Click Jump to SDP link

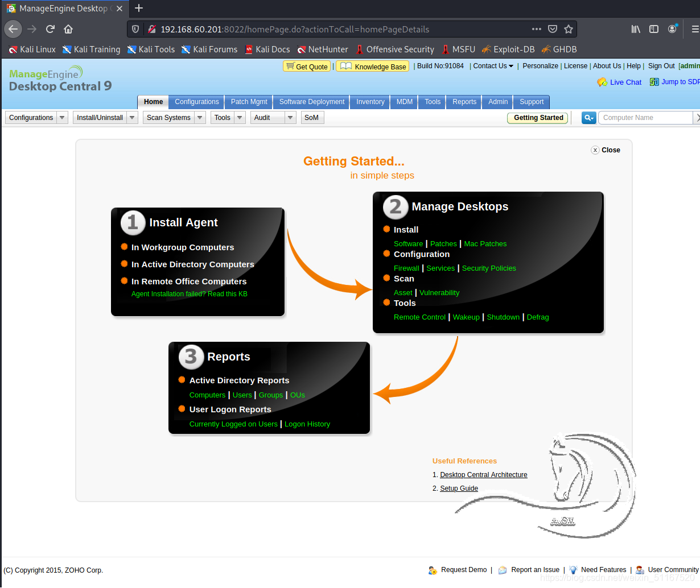[x=674, y=82]
